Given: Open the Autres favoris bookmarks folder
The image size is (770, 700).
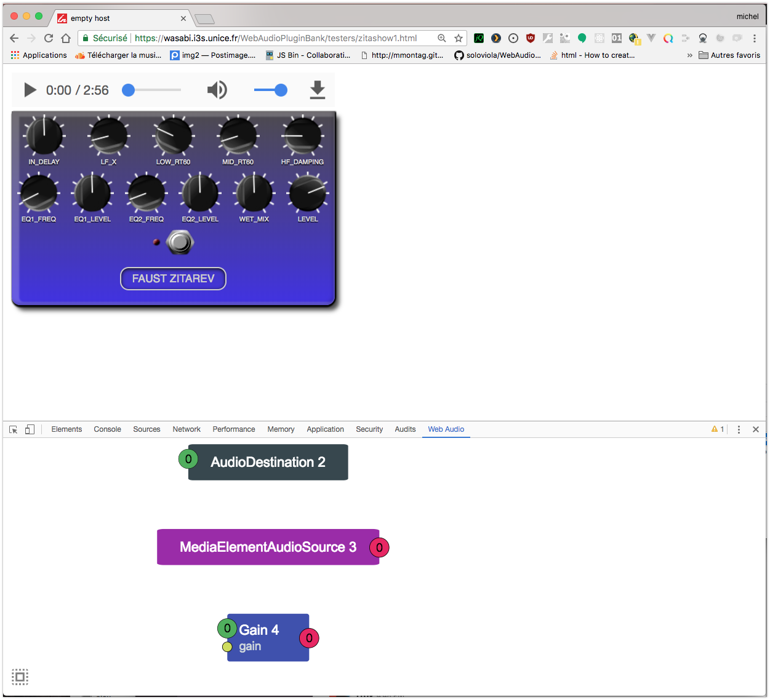Looking at the screenshot, I should pyautogui.click(x=729, y=55).
